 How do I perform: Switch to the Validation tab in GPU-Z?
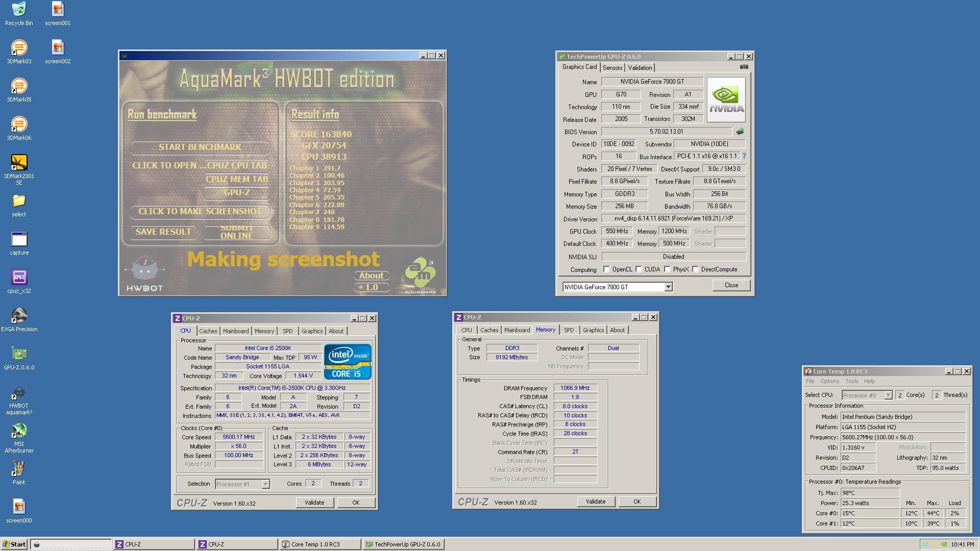(640, 68)
